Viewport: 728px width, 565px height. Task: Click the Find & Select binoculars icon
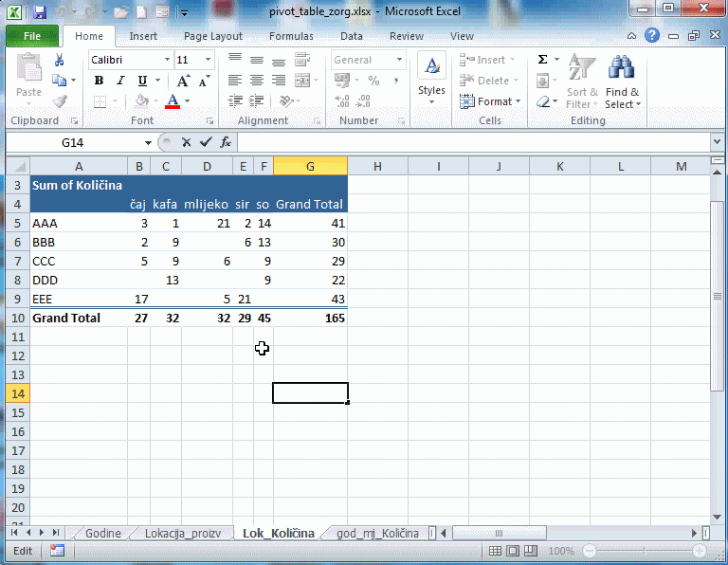click(x=621, y=69)
